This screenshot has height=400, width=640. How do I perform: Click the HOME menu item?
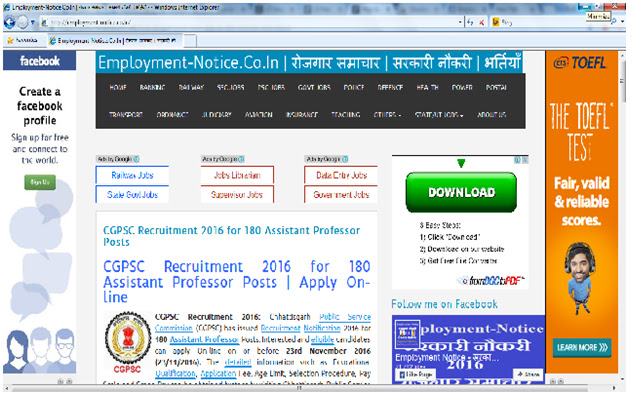click(x=118, y=88)
